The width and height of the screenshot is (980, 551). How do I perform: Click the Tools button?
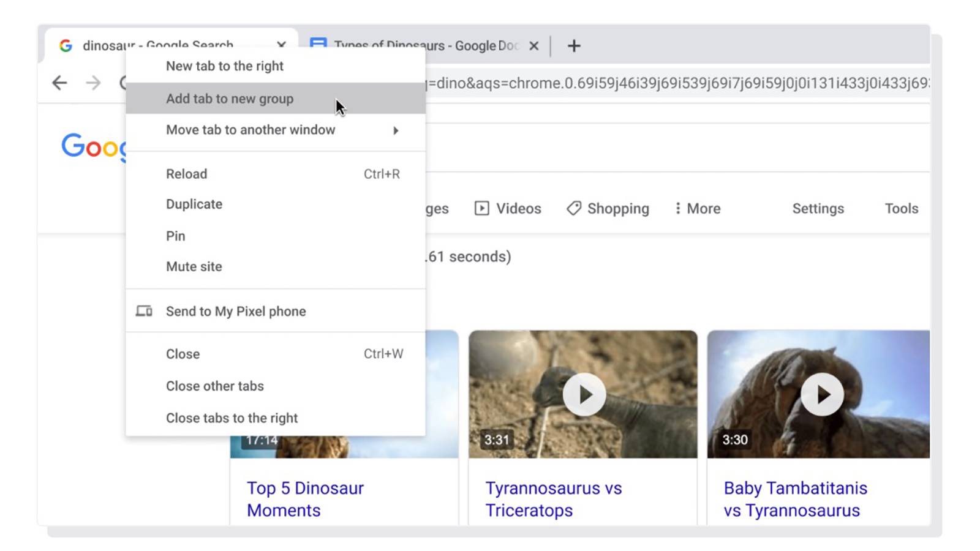[901, 209]
